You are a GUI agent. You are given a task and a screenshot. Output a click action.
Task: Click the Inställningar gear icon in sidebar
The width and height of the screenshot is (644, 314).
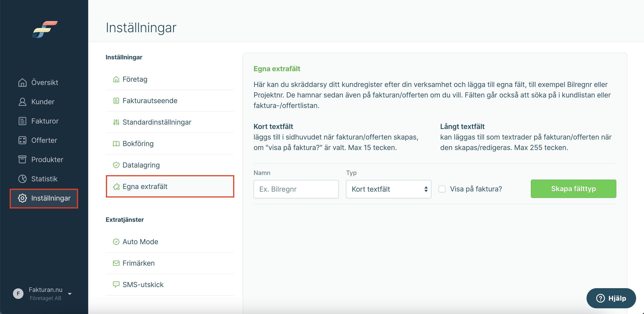coord(22,198)
